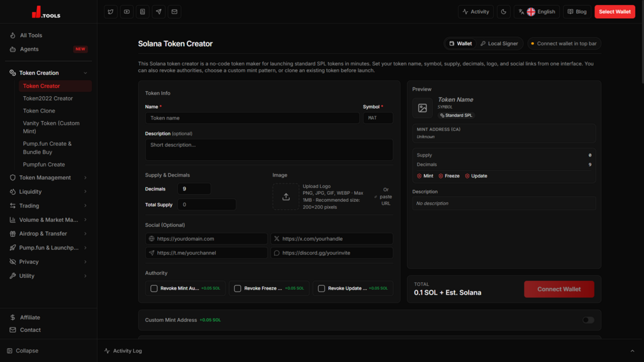Check Revoke Mint Authority checkbox
This screenshot has height=362, width=644.
point(154,288)
